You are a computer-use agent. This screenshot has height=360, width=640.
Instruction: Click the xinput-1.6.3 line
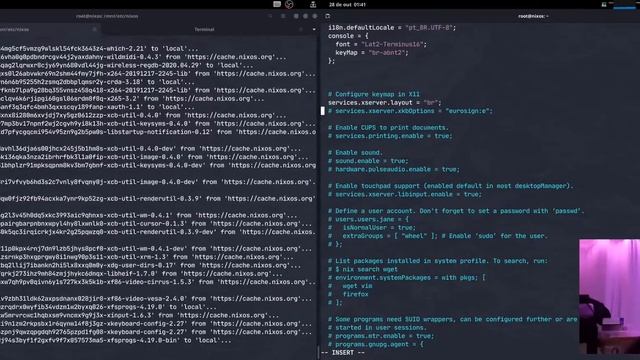tap(140, 315)
